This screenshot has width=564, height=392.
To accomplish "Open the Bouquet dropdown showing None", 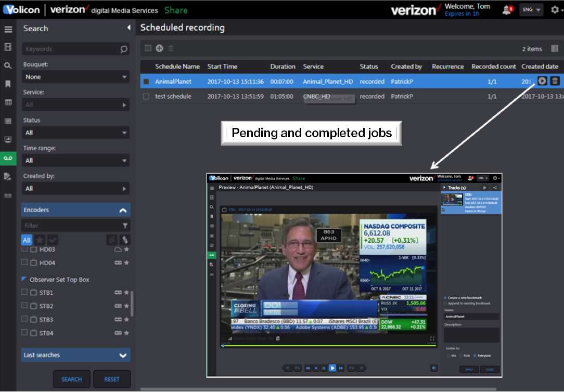I will (x=76, y=77).
